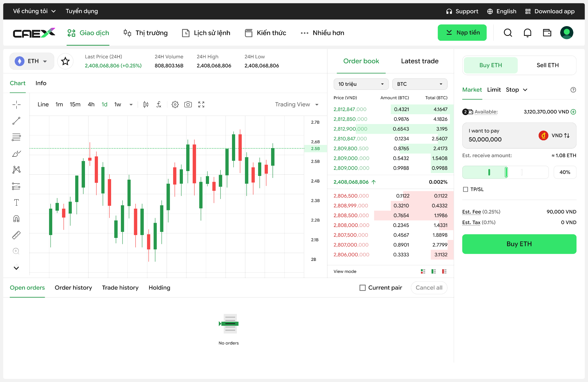Show bids-only green view mode
588x382 pixels.
(x=434, y=272)
